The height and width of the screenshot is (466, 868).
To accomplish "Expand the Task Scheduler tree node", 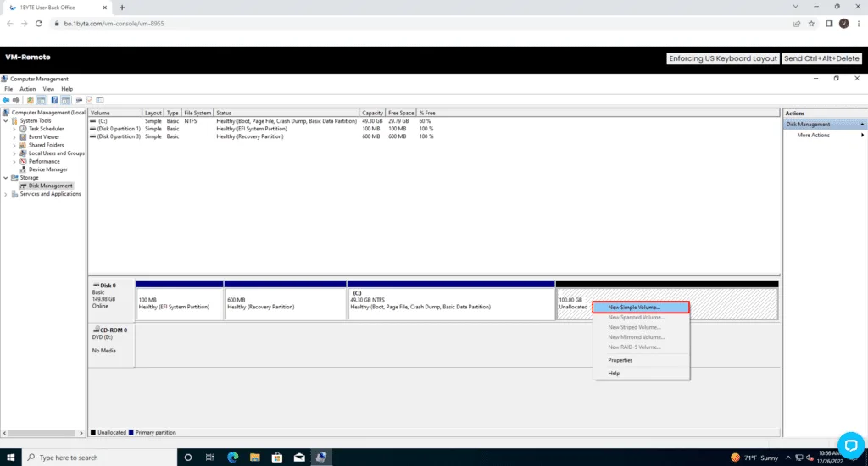I will 15,129.
